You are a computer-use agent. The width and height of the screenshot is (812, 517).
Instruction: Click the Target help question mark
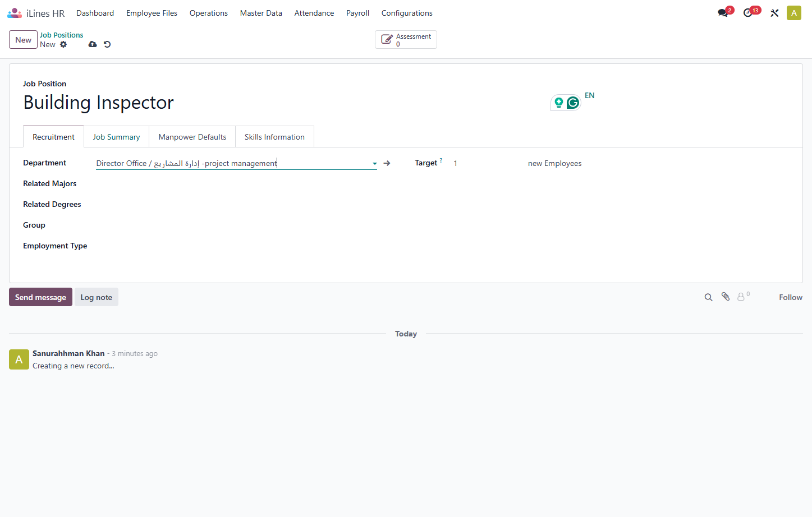click(x=441, y=160)
